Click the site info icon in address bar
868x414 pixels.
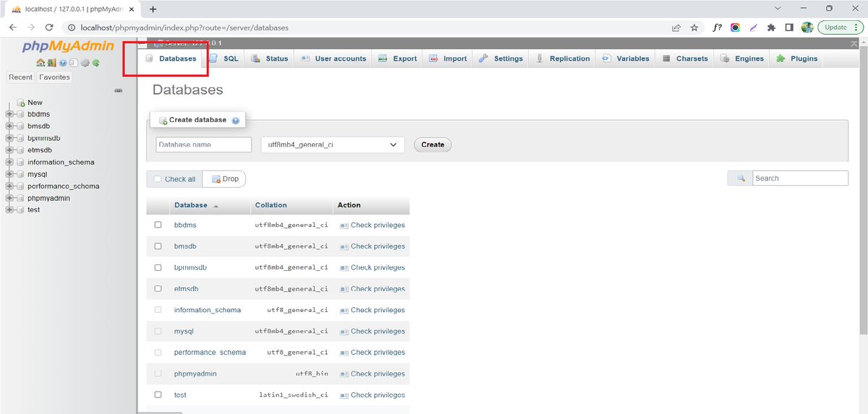(x=71, y=27)
